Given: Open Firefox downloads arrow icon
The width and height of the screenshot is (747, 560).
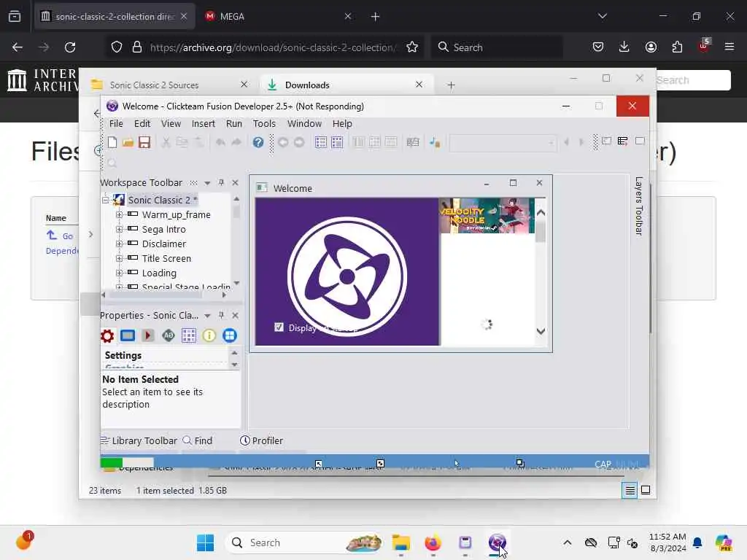Looking at the screenshot, I should click(x=624, y=47).
